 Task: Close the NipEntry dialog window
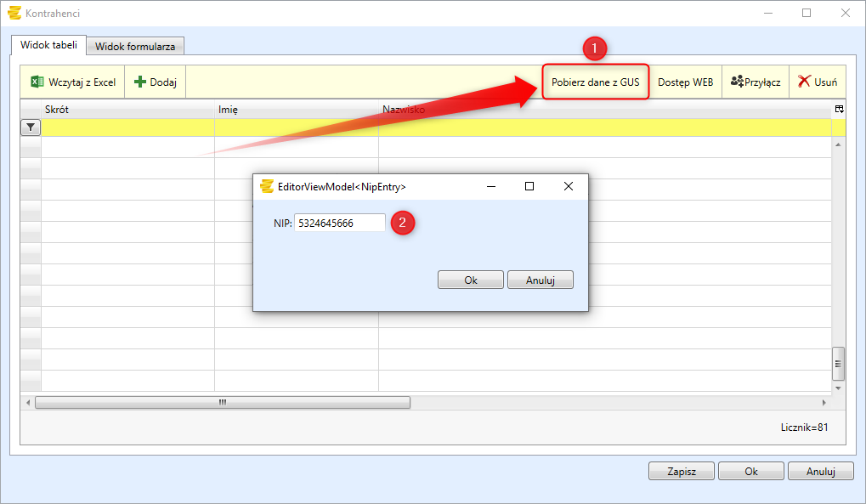coord(569,186)
